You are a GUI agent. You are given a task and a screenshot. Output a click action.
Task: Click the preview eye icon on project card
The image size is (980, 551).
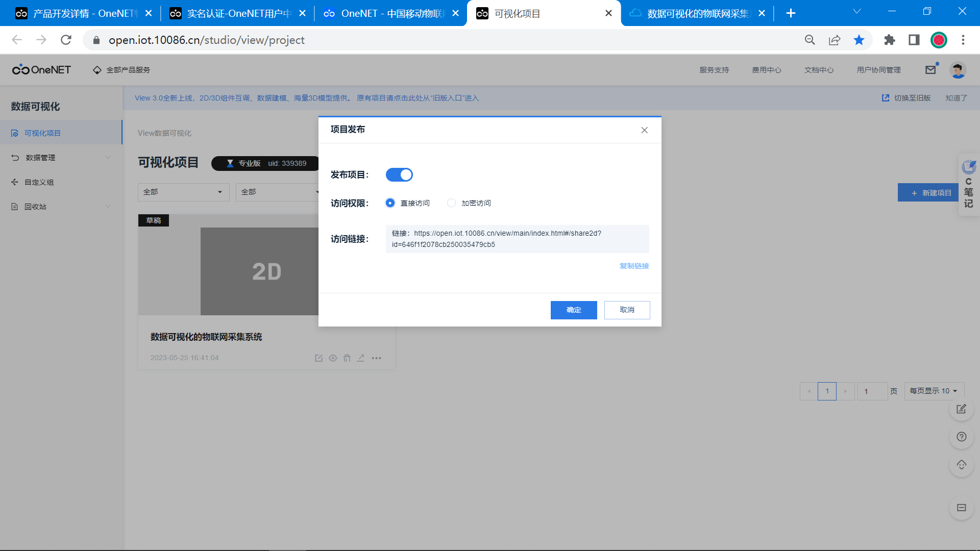[333, 358]
